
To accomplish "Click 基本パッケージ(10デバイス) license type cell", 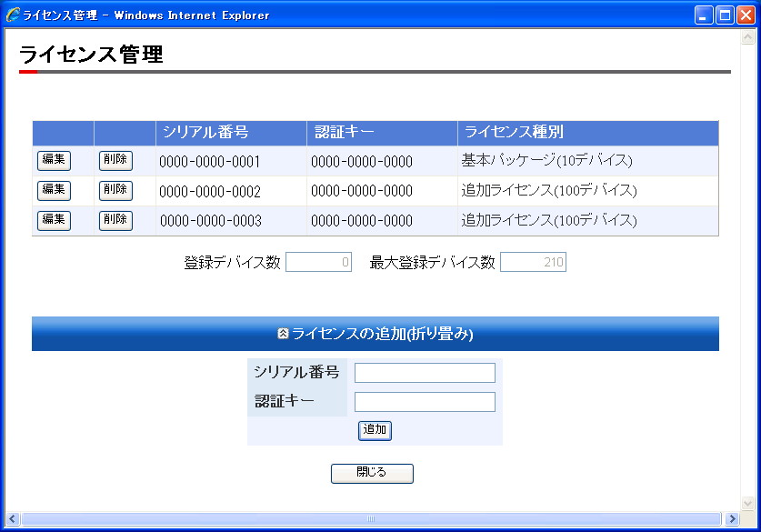I will [x=588, y=161].
